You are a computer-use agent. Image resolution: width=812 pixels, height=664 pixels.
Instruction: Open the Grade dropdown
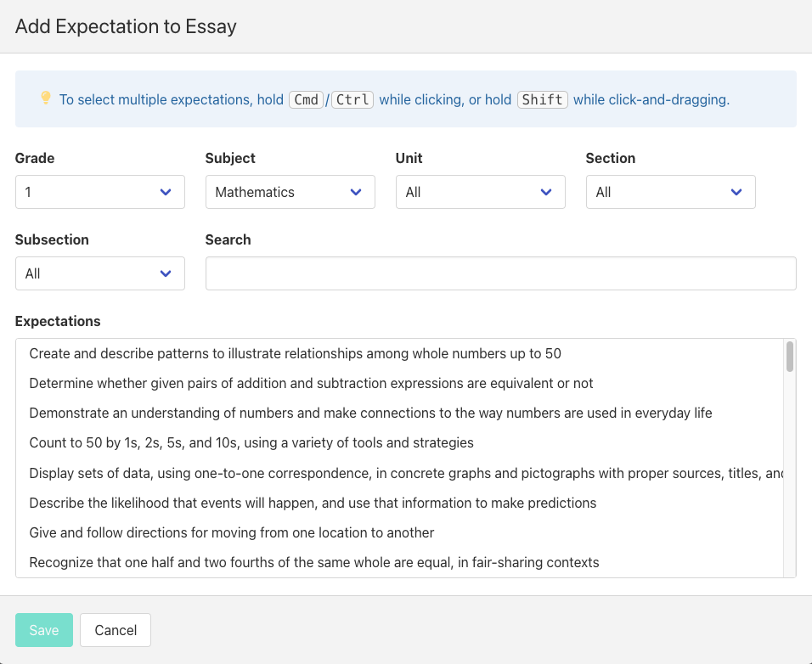[100, 192]
